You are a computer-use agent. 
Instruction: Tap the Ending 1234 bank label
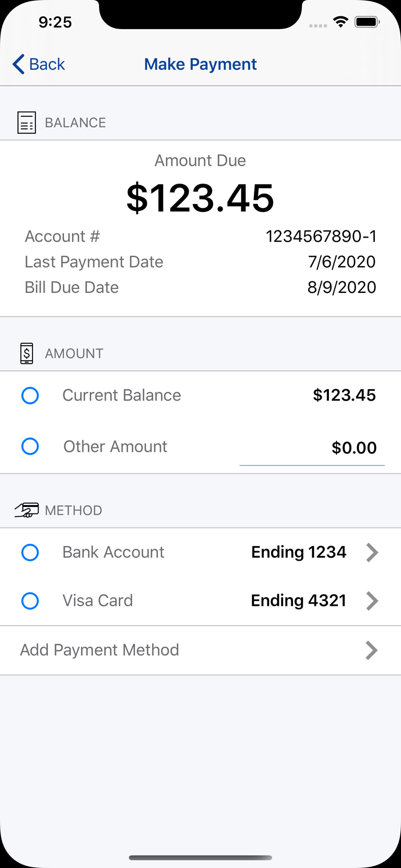click(299, 552)
